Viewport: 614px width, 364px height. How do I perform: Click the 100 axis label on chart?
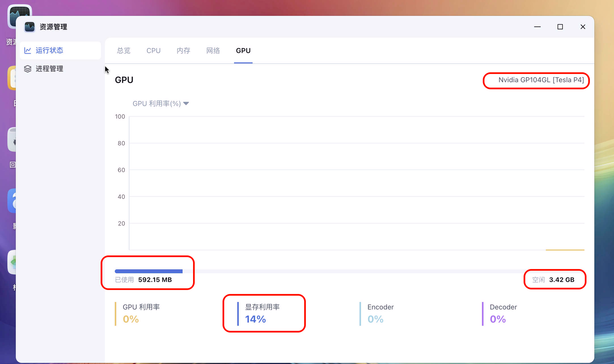coord(120,117)
